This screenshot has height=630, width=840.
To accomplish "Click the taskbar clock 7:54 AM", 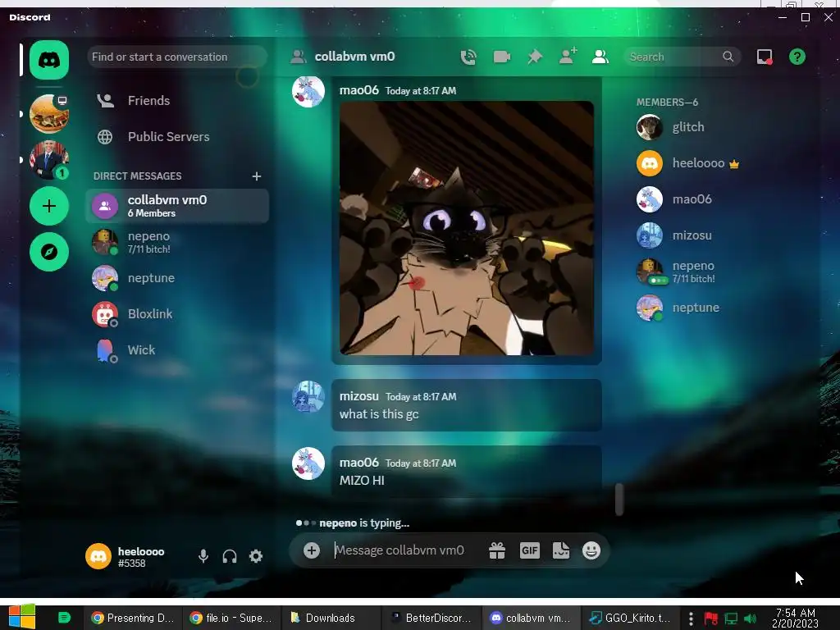I will tap(795, 619).
